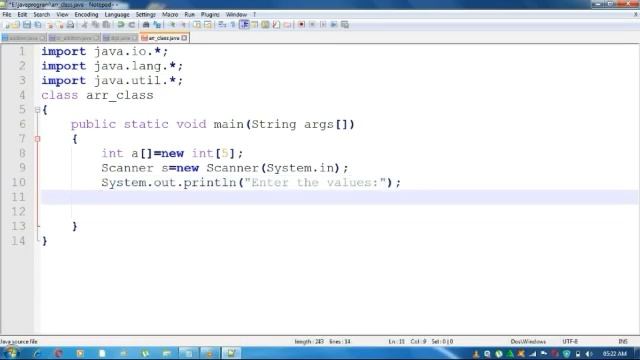Click the line number 11 in margin

coord(18,197)
